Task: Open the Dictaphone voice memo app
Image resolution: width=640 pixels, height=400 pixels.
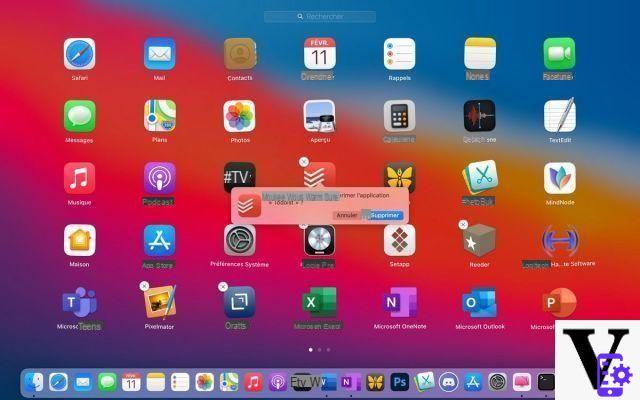Action: click(x=480, y=116)
